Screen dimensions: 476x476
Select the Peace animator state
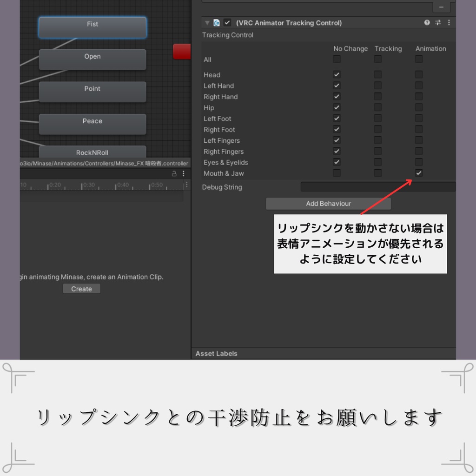click(93, 124)
